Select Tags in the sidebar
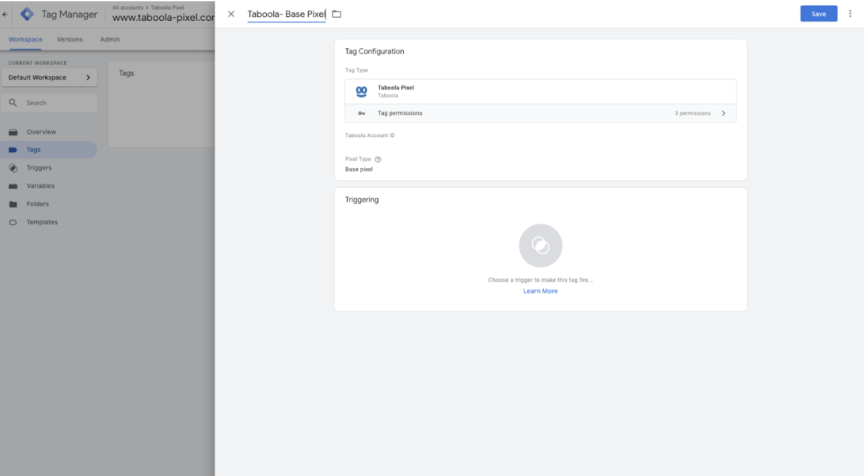This screenshot has height=476, width=868. (x=49, y=150)
